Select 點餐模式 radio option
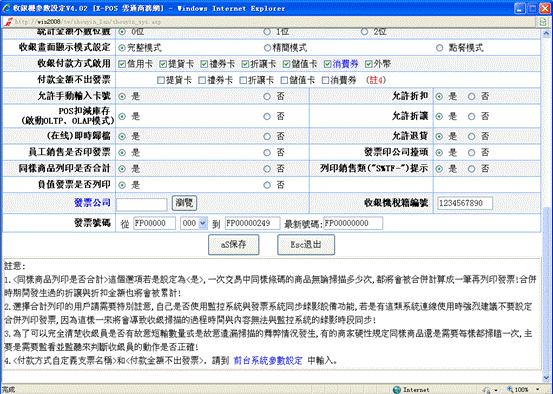The width and height of the screenshot is (553, 394). tap(439, 48)
